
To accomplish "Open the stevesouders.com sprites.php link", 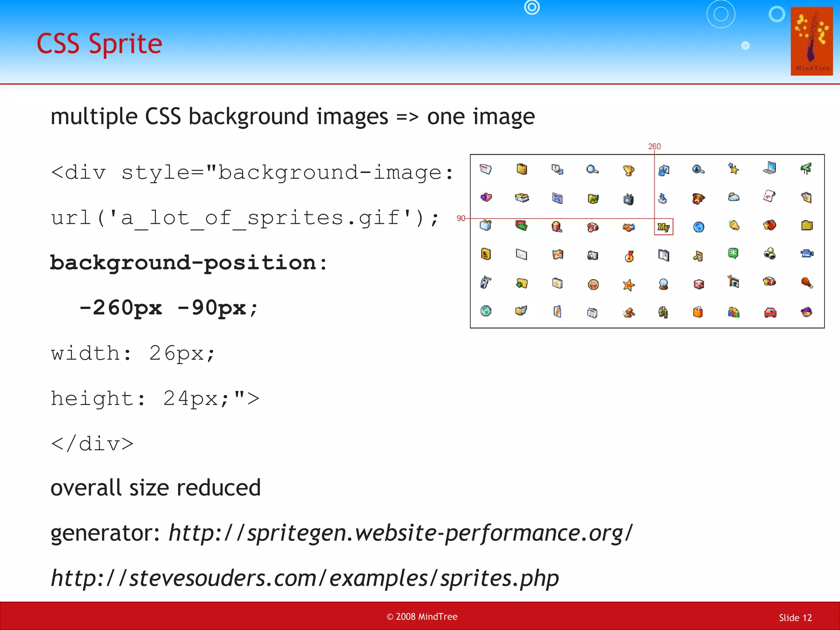I will point(305,578).
